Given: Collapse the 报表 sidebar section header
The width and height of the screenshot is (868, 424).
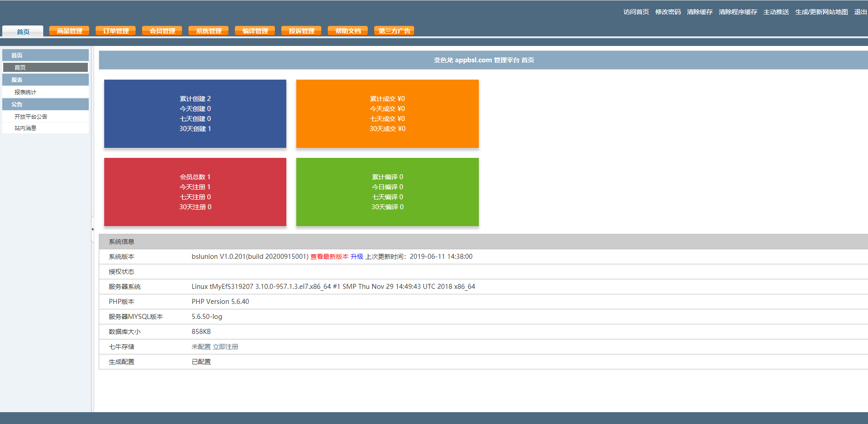Looking at the screenshot, I should (46, 80).
